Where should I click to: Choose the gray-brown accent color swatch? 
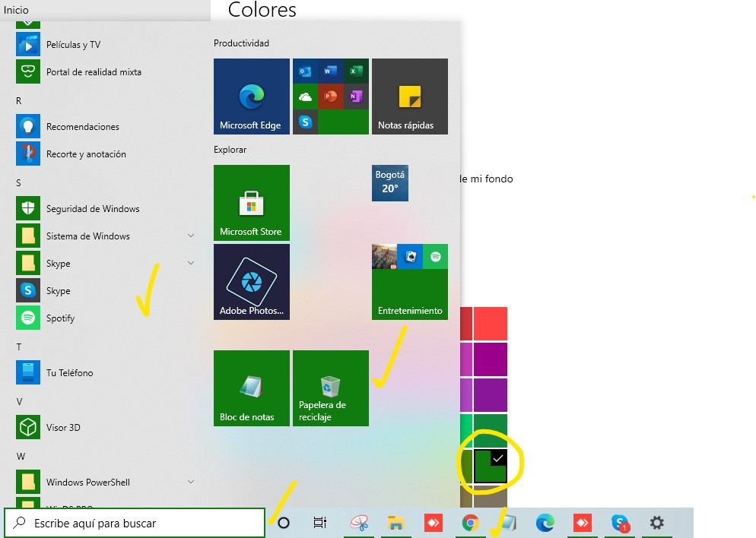491,496
